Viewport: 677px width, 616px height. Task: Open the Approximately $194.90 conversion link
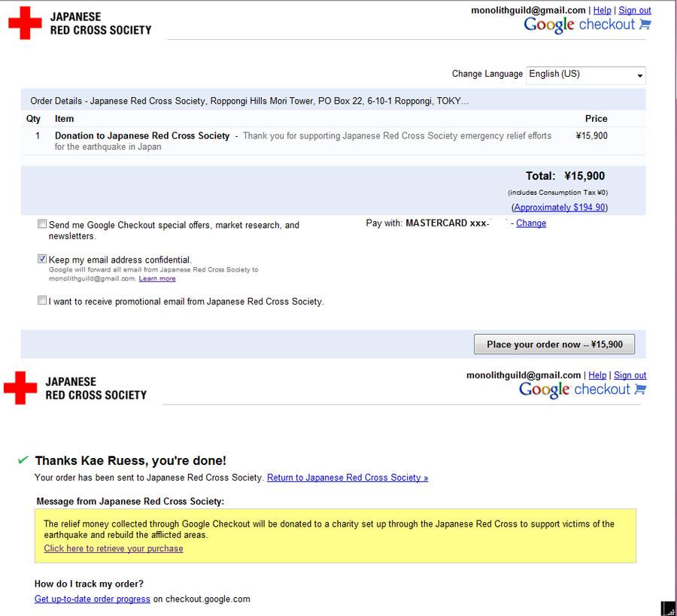[560, 208]
